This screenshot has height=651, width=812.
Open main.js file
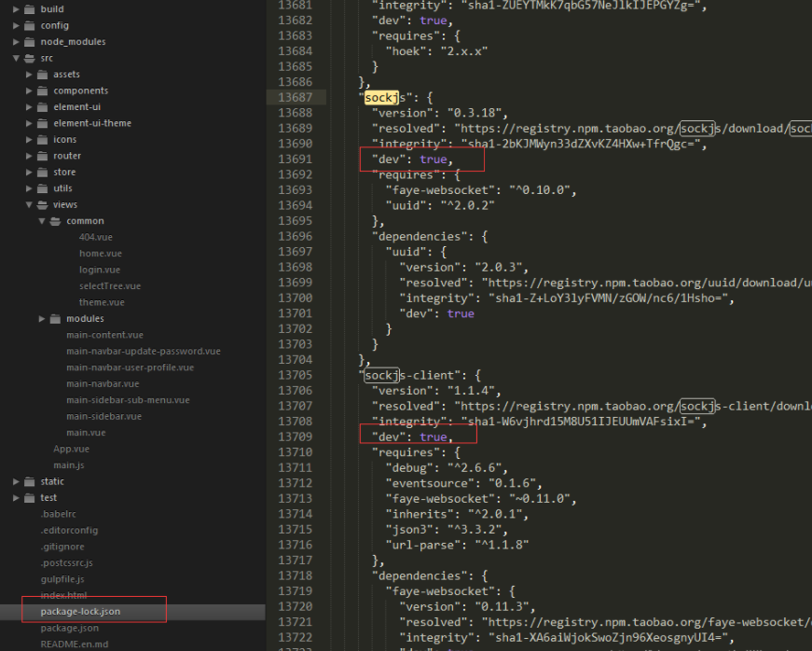click(x=69, y=465)
